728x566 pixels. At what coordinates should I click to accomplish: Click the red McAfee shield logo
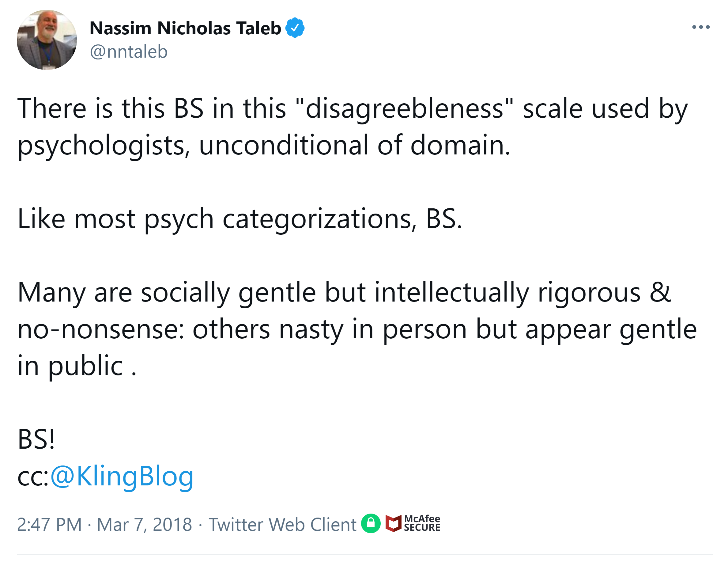pos(393,523)
